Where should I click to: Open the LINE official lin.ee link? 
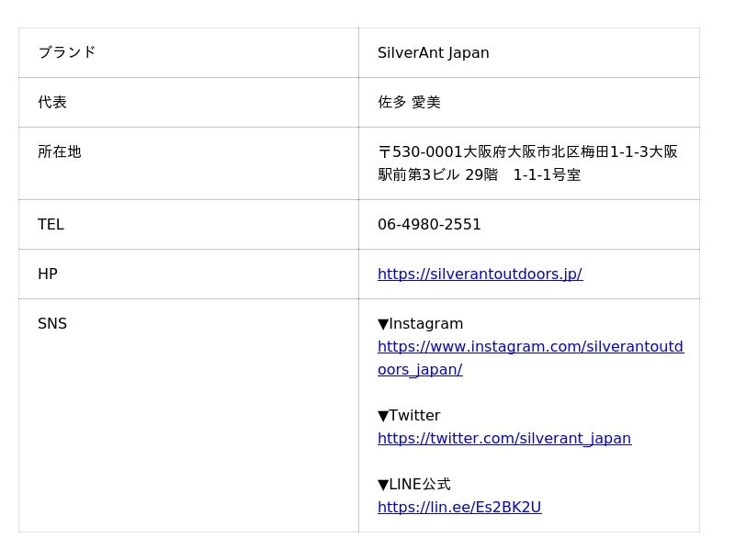click(x=459, y=508)
